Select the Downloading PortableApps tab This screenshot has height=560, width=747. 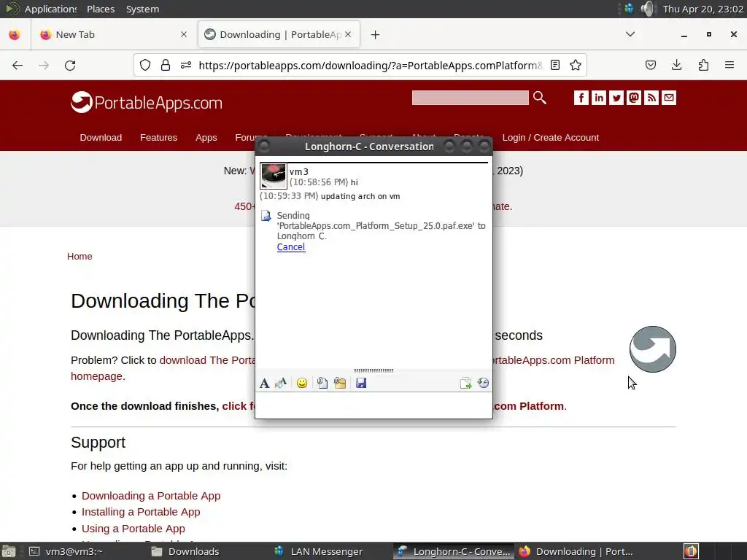(x=279, y=35)
